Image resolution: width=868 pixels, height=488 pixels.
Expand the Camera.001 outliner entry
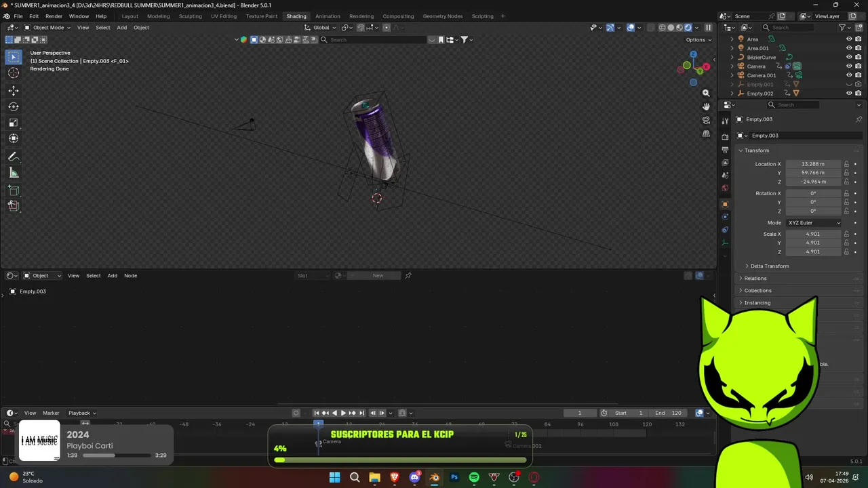pos(732,75)
